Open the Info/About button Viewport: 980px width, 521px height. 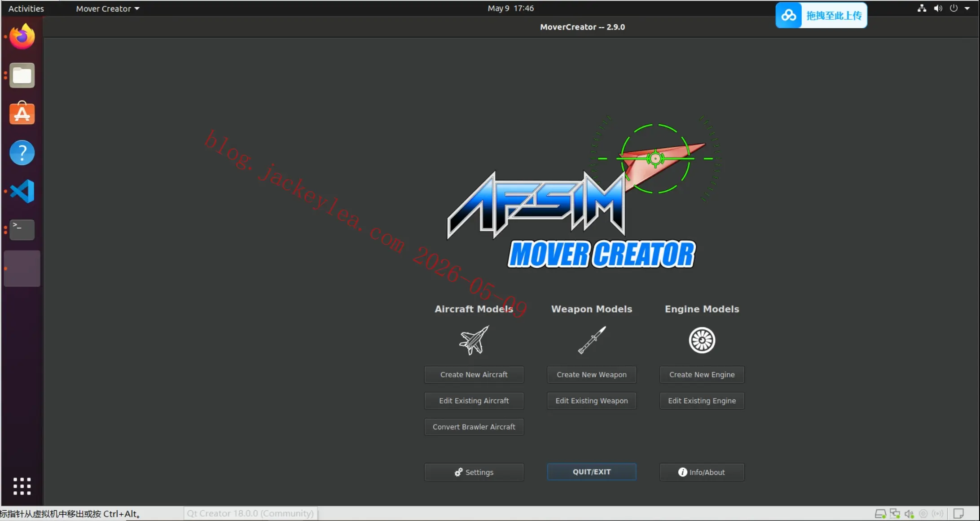point(702,472)
